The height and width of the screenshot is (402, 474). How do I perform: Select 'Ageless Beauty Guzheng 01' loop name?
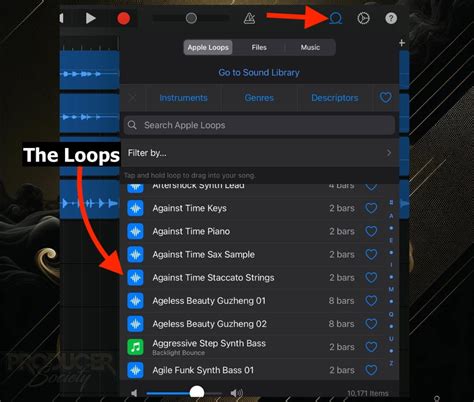[209, 301]
